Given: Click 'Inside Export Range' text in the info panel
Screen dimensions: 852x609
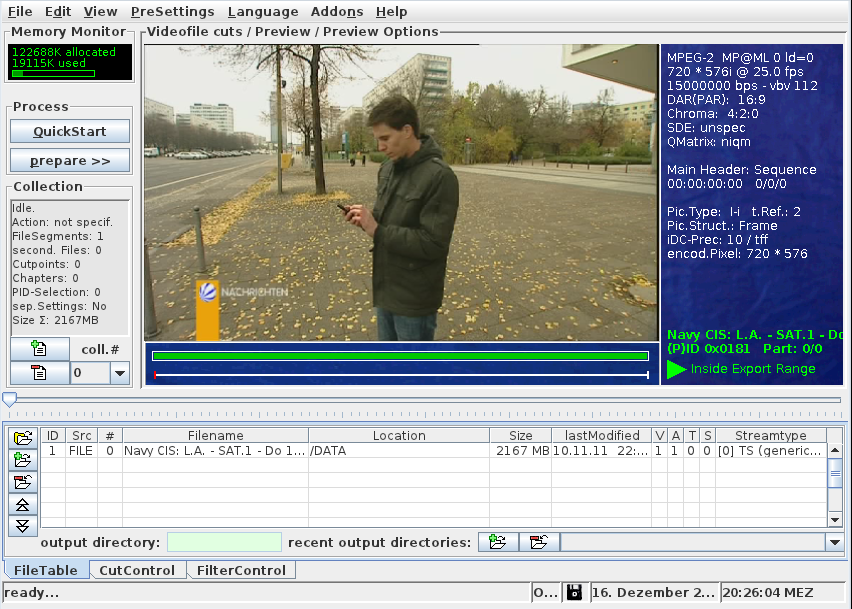Looking at the screenshot, I should [x=753, y=369].
